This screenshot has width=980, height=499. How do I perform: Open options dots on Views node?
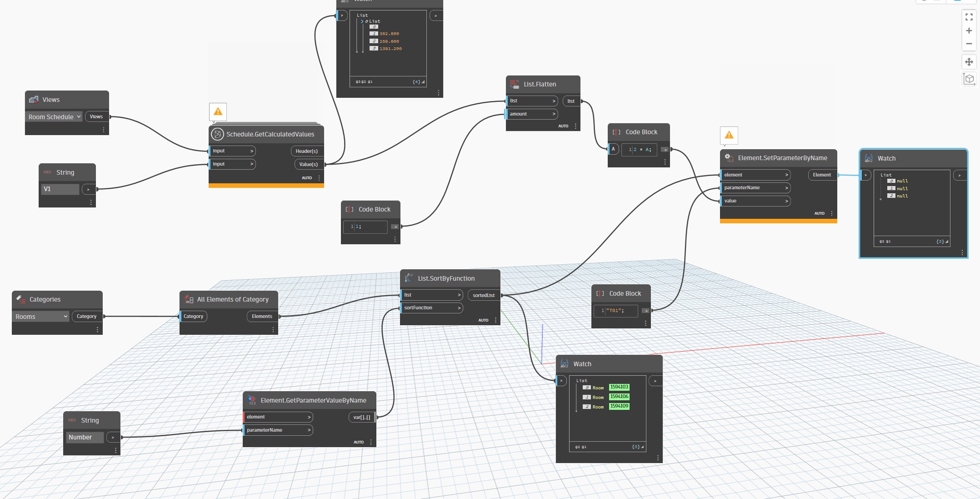[104, 130]
